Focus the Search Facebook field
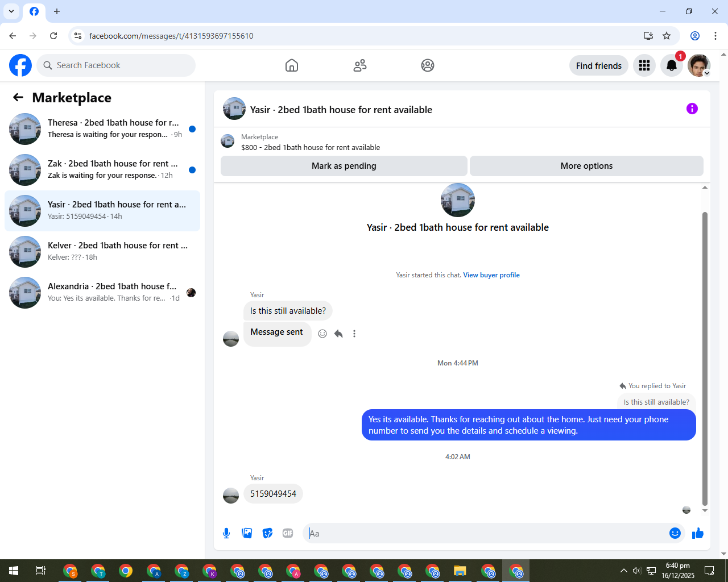The width and height of the screenshot is (728, 582). point(116,65)
